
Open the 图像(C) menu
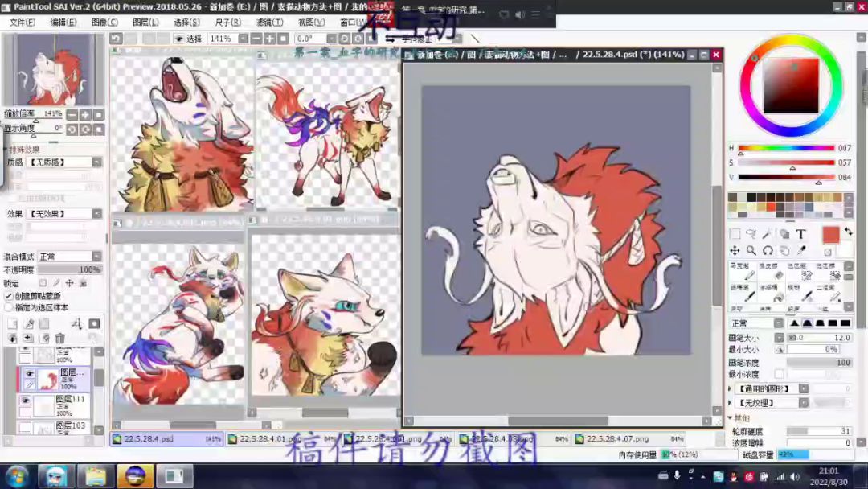click(x=104, y=23)
